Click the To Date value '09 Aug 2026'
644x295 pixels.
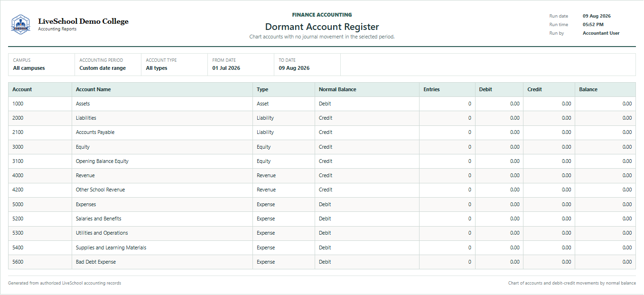(x=294, y=68)
